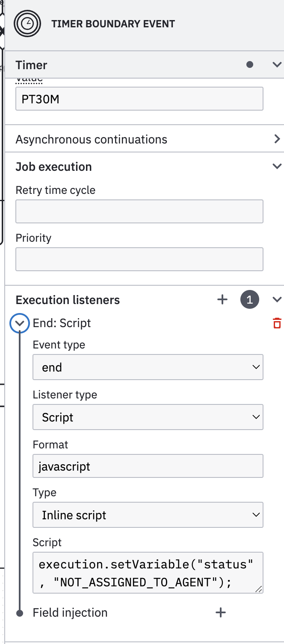Open the script Type dropdown
This screenshot has width=284, height=644.
pyautogui.click(x=148, y=515)
